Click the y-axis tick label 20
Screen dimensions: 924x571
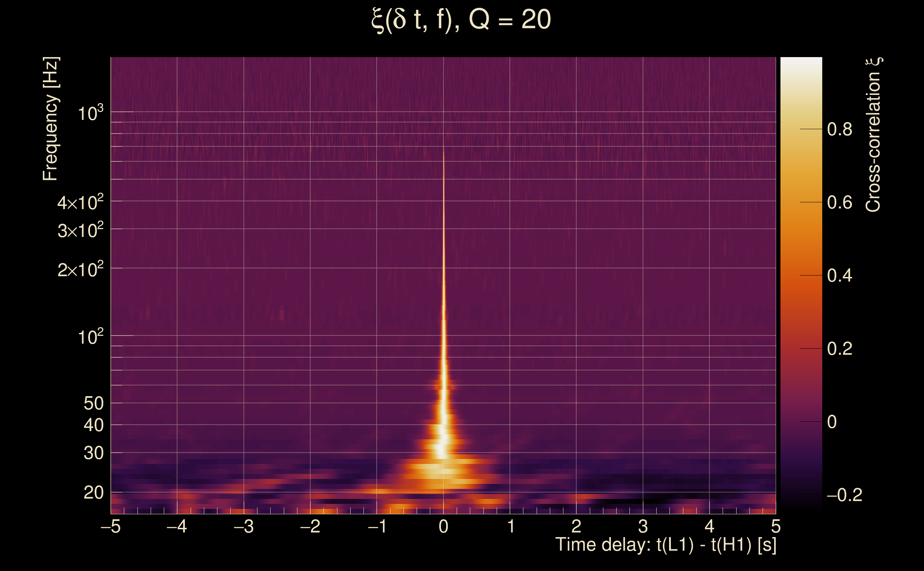[93, 493]
